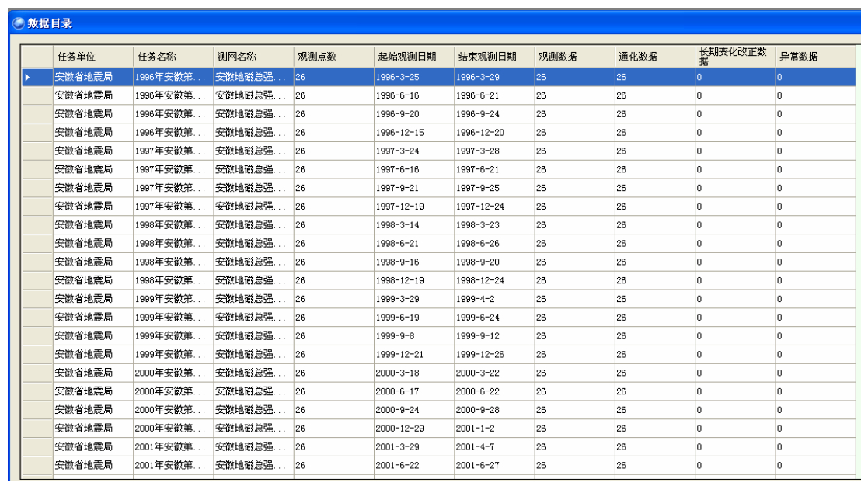Select end date cell 1996-3-29
The width and height of the screenshot is (868, 486).
coord(494,78)
